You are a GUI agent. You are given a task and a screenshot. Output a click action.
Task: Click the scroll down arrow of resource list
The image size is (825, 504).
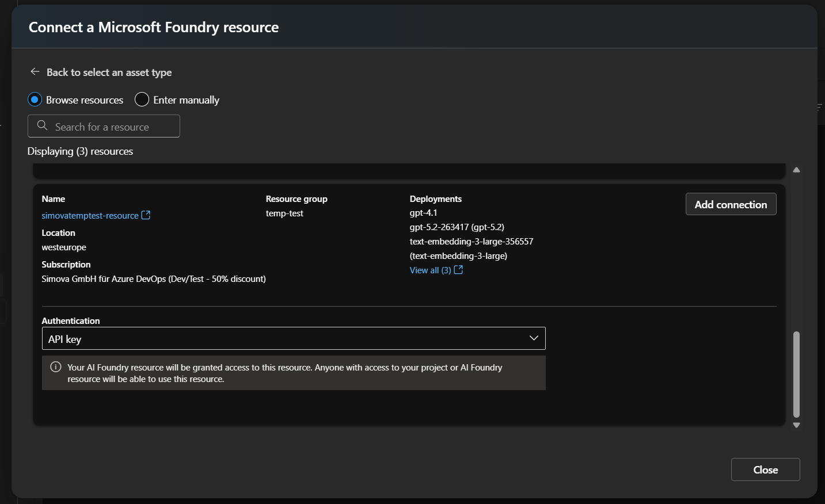pos(796,425)
